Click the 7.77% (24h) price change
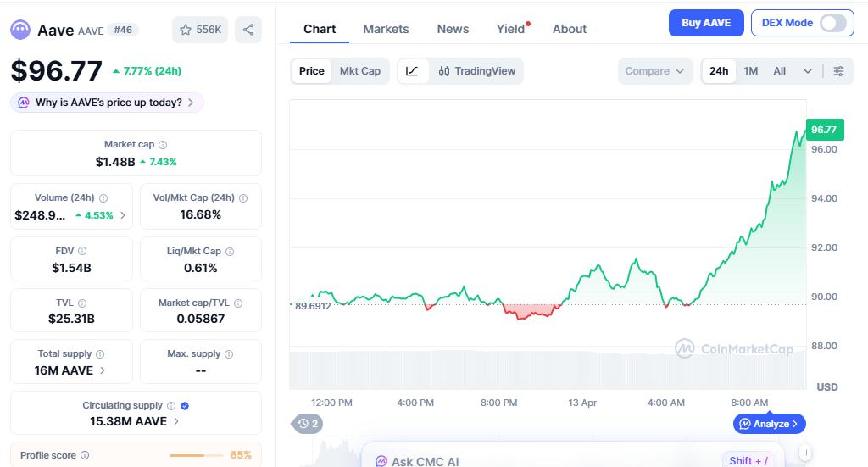Image resolution: width=868 pixels, height=467 pixels. point(147,71)
